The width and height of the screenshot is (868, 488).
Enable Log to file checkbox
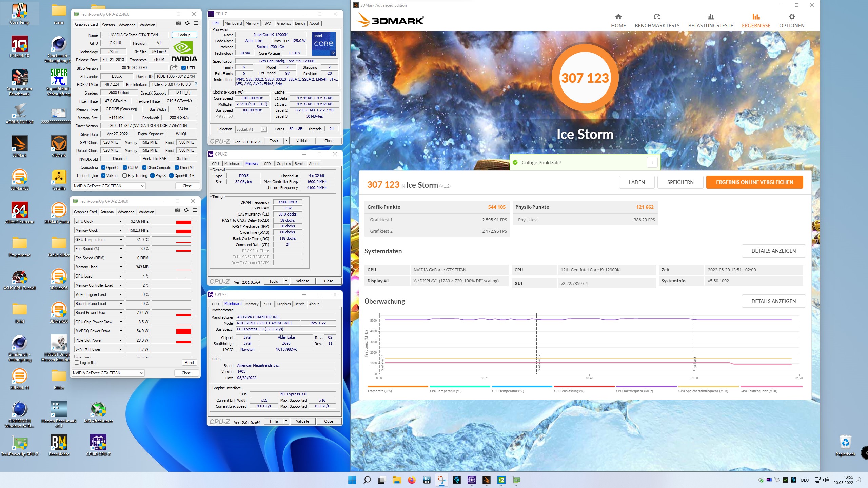click(x=77, y=362)
